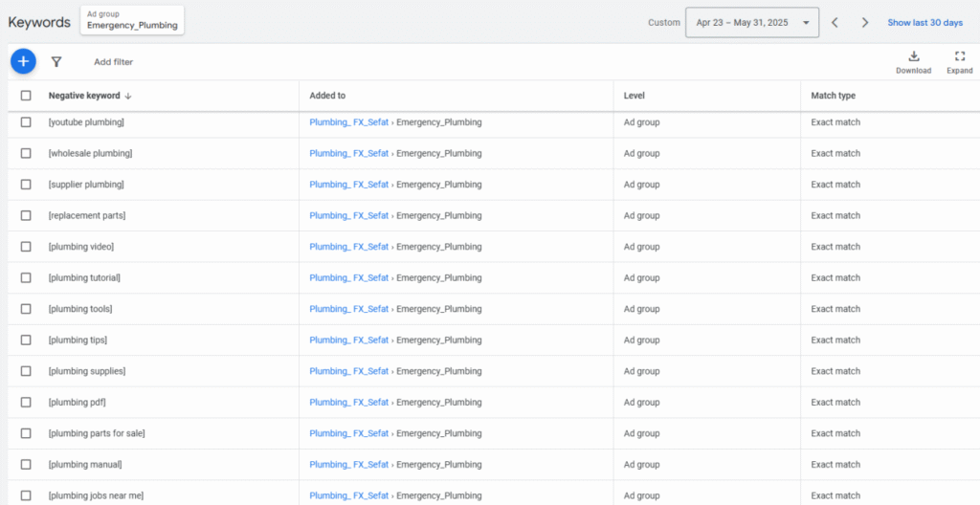Image resolution: width=980 pixels, height=505 pixels.
Task: Go to next date range arrow
Action: point(865,23)
